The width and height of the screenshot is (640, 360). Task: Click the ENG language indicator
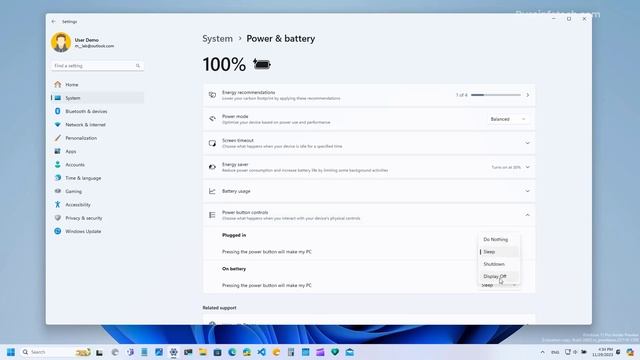coord(555,352)
